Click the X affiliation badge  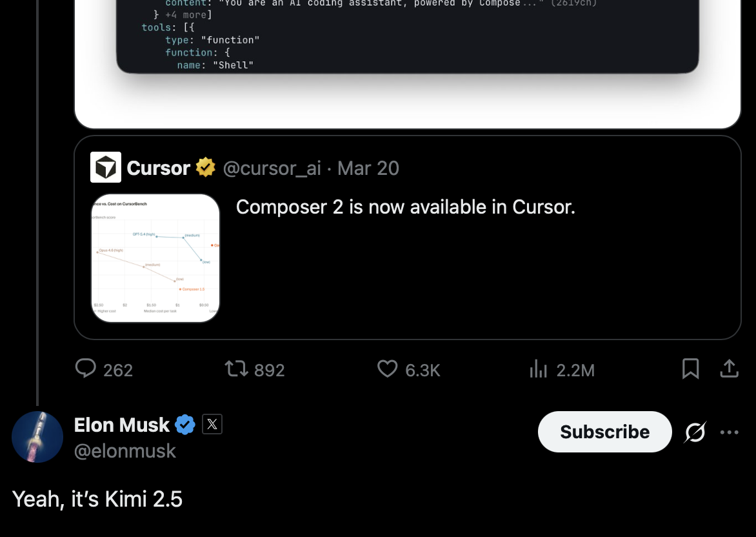click(x=212, y=424)
